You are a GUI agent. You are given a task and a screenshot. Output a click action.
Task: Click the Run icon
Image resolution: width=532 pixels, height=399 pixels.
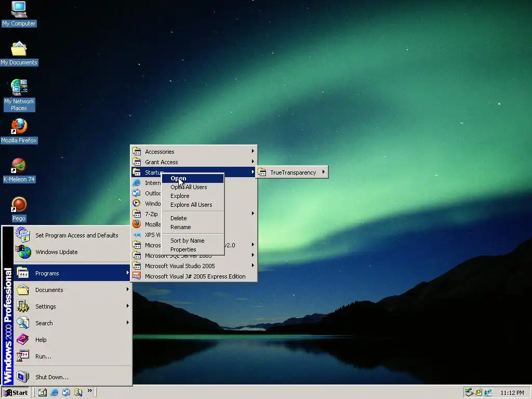pos(23,356)
